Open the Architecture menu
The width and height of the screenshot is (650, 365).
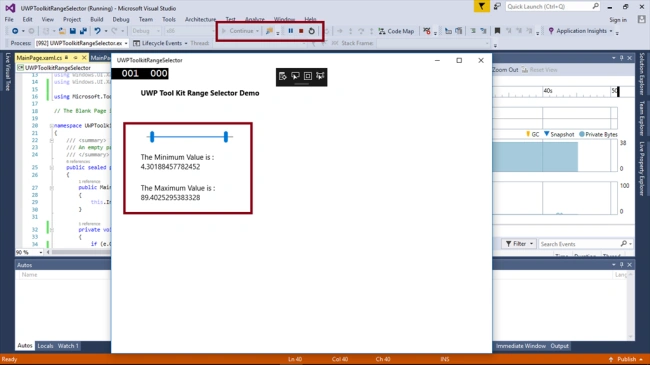(200, 19)
